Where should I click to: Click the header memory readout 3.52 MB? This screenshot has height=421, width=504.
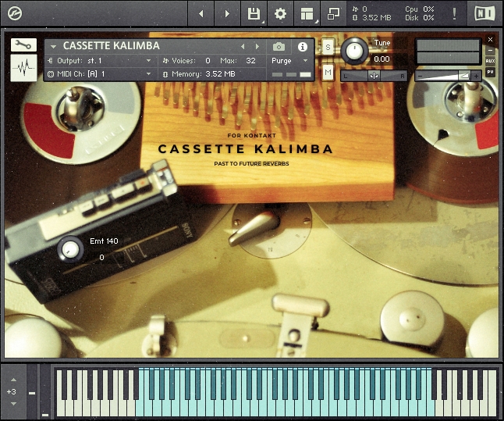[x=371, y=18]
